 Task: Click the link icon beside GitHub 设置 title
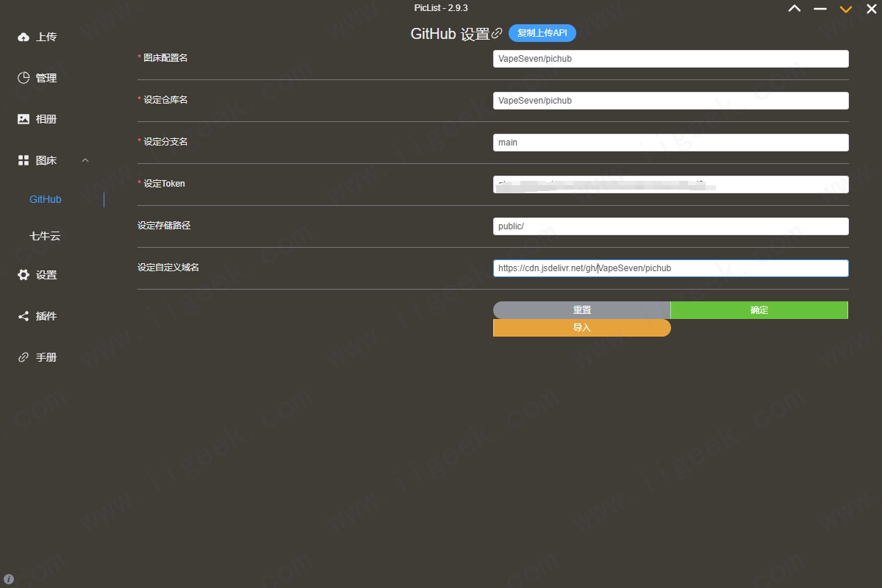[497, 34]
